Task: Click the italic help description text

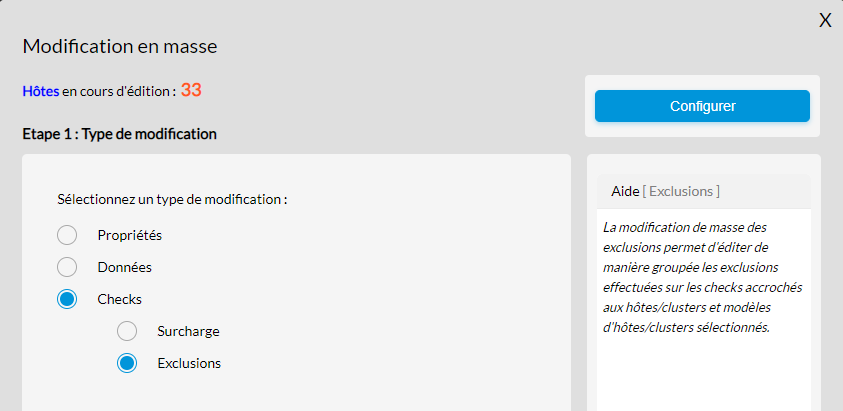Action: point(702,277)
